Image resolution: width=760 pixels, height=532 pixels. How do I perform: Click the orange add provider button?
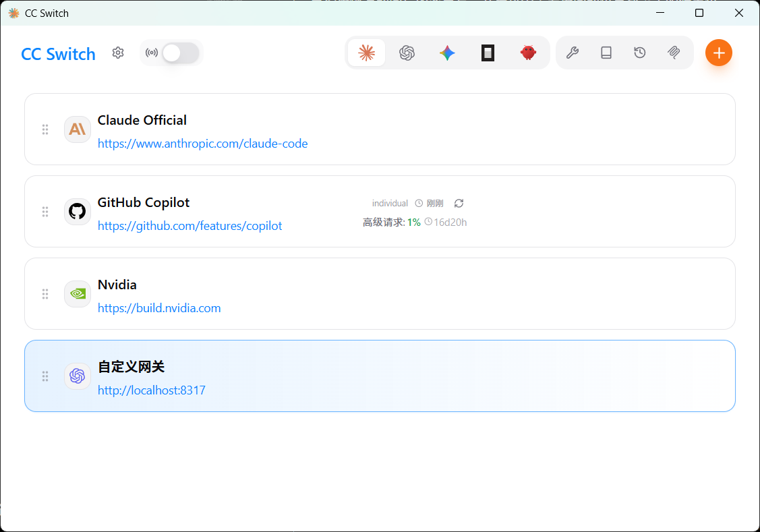[718, 53]
